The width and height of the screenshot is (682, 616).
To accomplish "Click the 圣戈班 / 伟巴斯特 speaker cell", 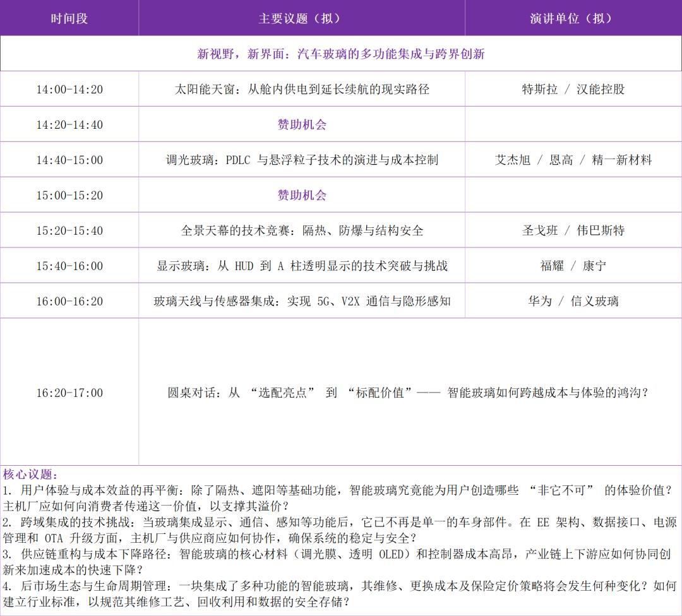I will (573, 230).
